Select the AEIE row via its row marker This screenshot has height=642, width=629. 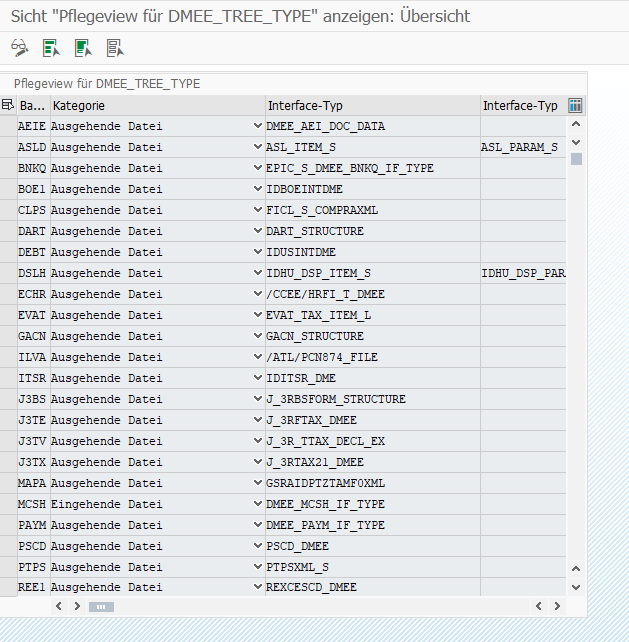tap(8, 126)
